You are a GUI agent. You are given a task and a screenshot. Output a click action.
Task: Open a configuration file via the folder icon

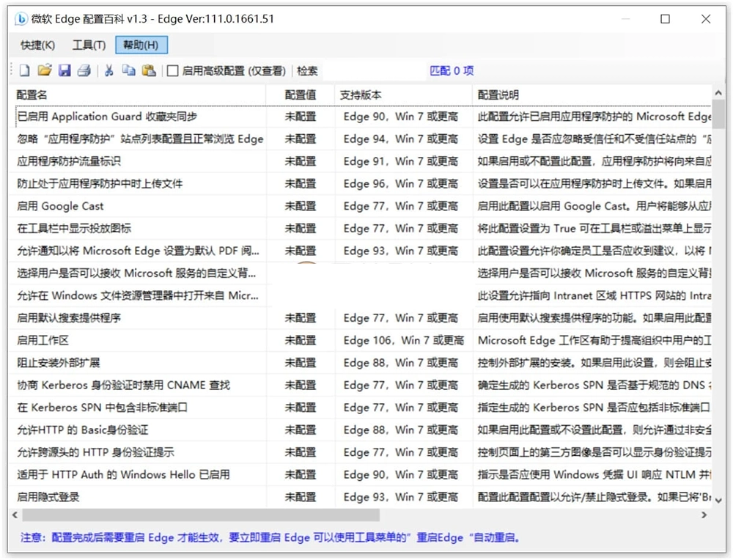[45, 70]
